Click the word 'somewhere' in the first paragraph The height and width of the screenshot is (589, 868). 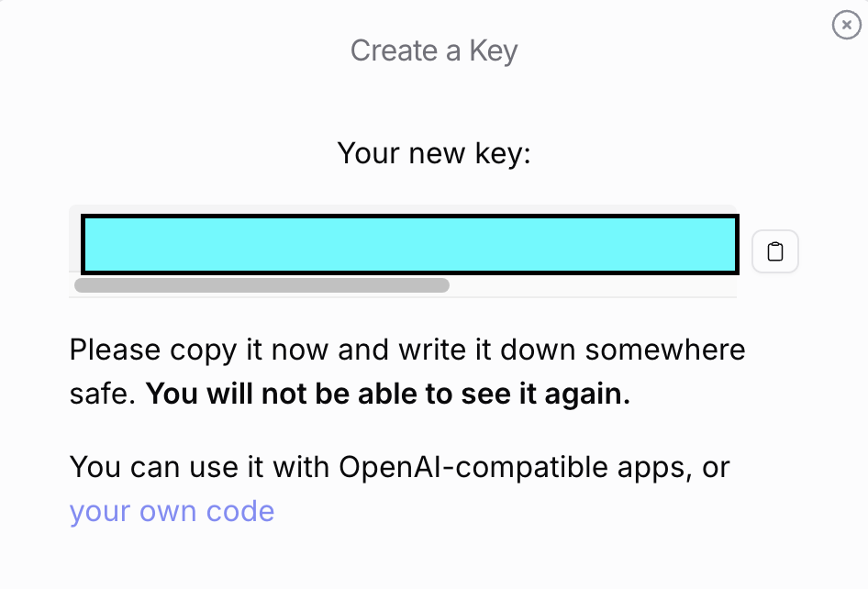(x=665, y=350)
